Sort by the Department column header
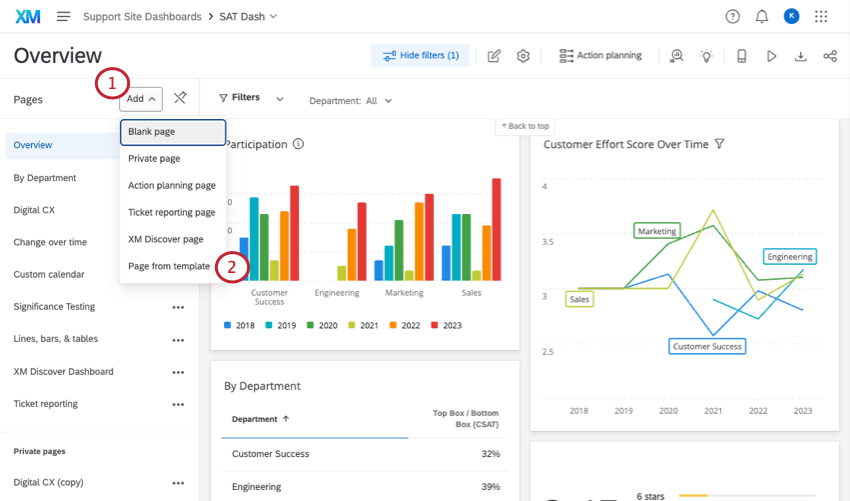 point(260,419)
